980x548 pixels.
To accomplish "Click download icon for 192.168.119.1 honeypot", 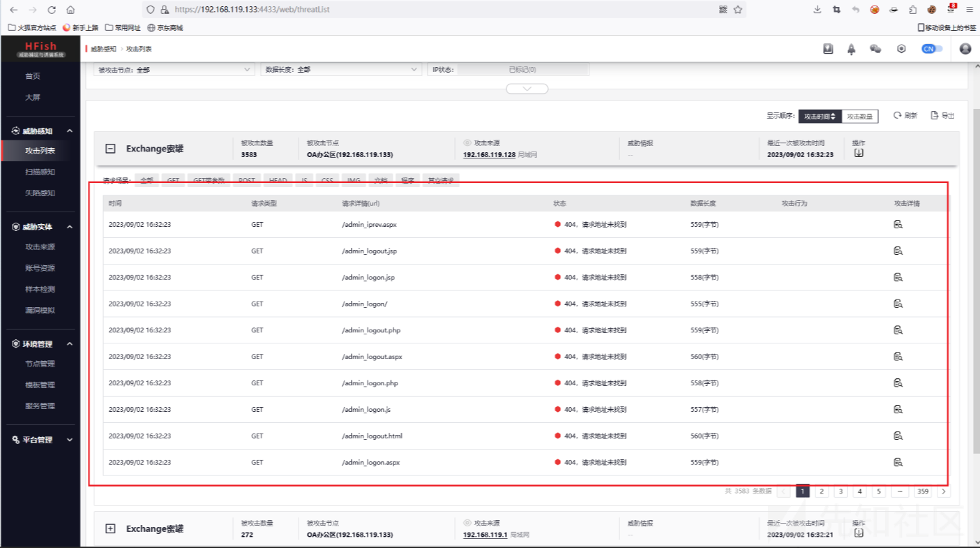I will (859, 533).
